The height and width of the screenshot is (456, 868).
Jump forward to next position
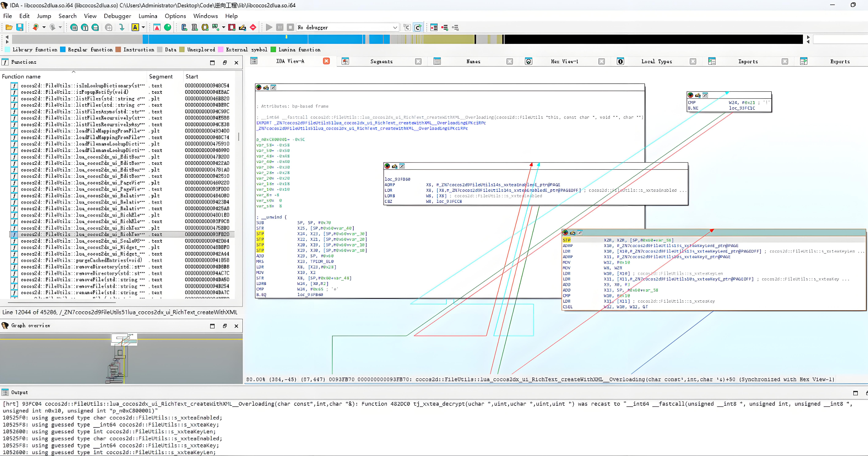tap(52, 27)
